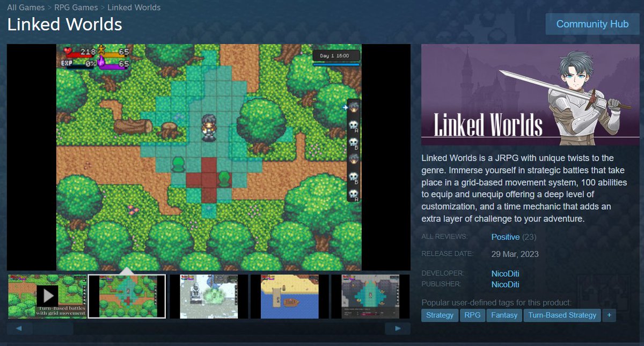Select the Turn-Based Strategy tag

tap(562, 315)
